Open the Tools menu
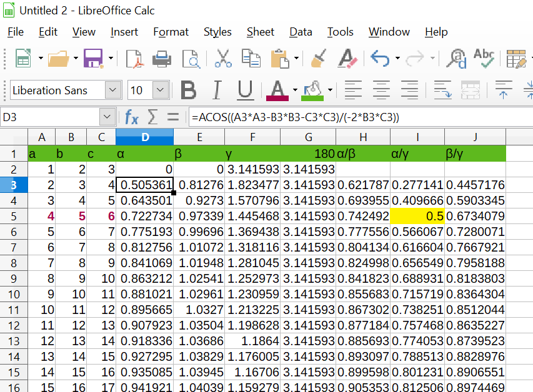The width and height of the screenshot is (533, 392). (x=341, y=32)
